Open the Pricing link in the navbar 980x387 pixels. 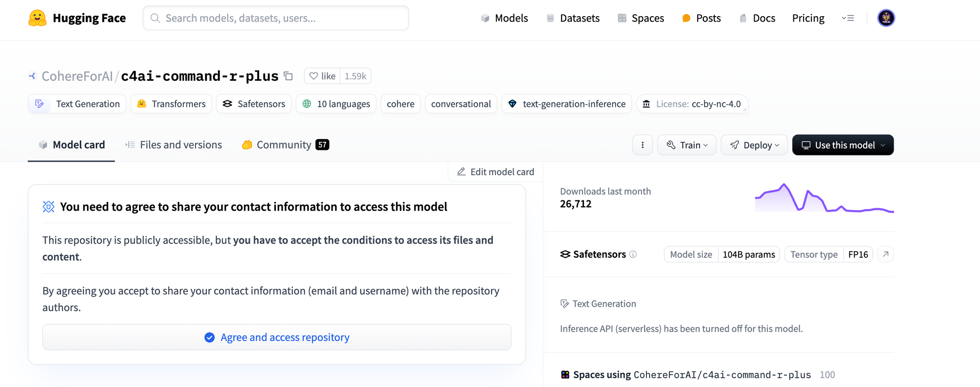[x=808, y=18]
